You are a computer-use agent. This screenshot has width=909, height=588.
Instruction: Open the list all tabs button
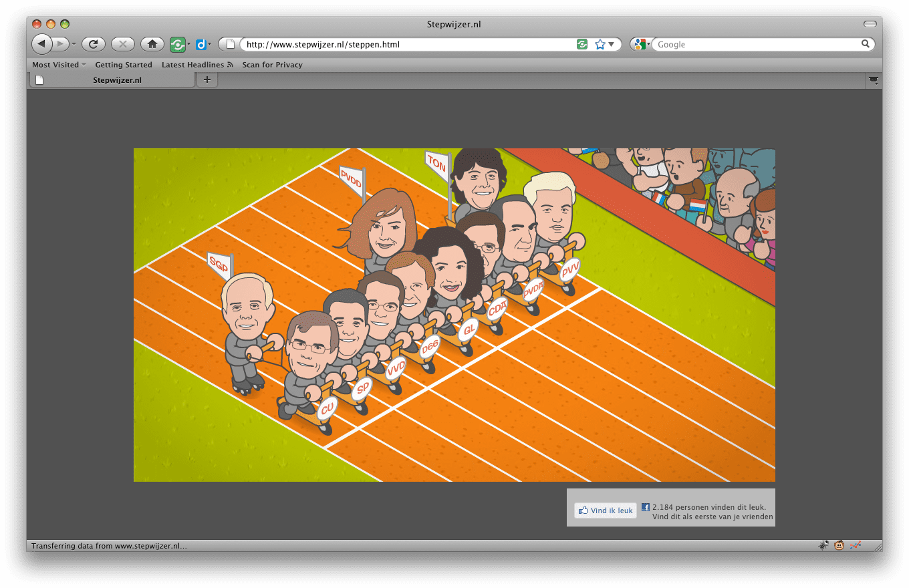[x=873, y=80]
